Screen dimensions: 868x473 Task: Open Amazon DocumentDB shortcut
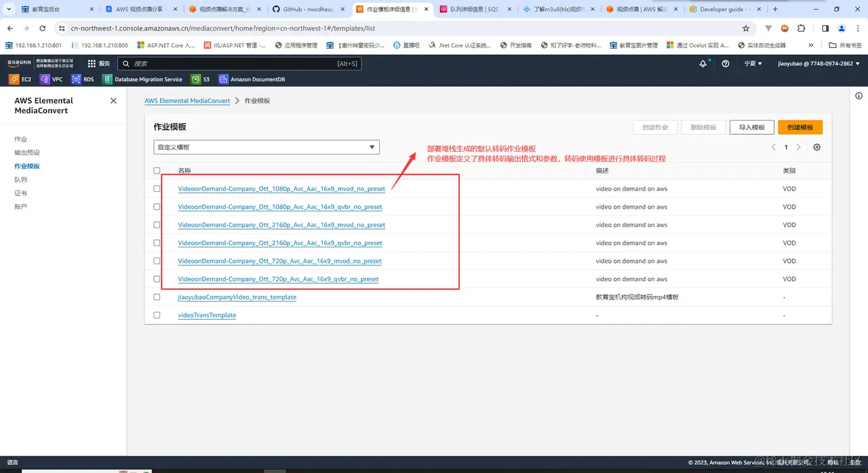click(x=252, y=79)
